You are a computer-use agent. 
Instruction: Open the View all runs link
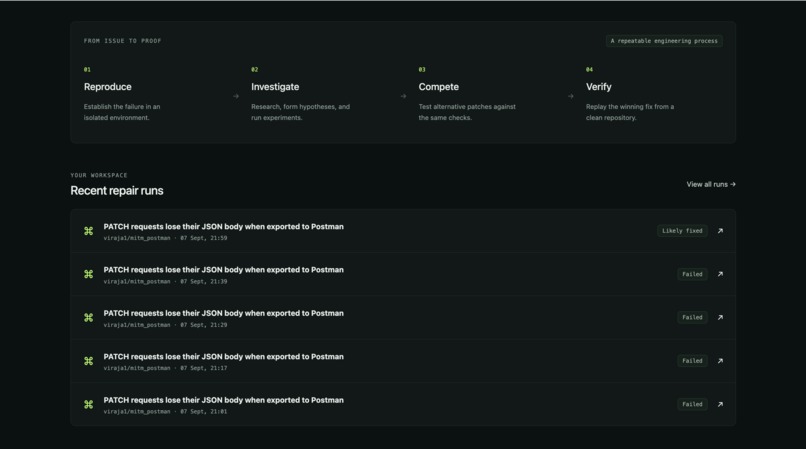[711, 184]
